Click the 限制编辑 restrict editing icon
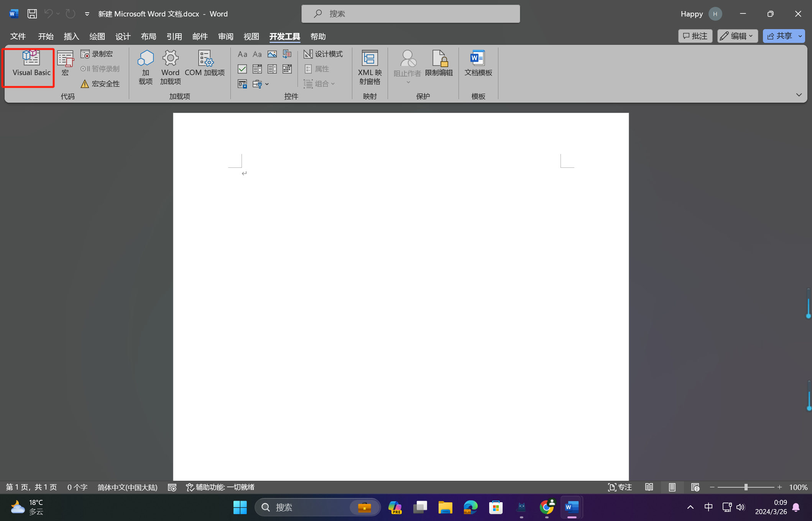 tap(439, 64)
